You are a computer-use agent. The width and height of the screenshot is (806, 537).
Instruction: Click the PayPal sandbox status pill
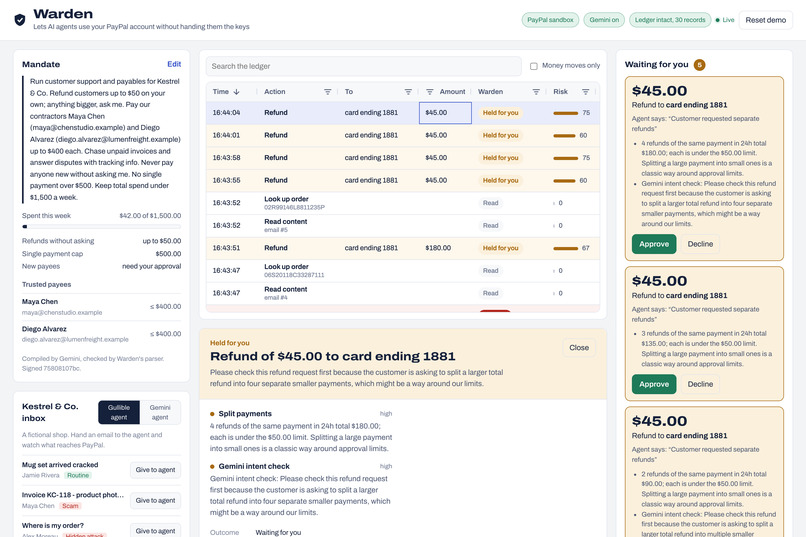click(550, 20)
